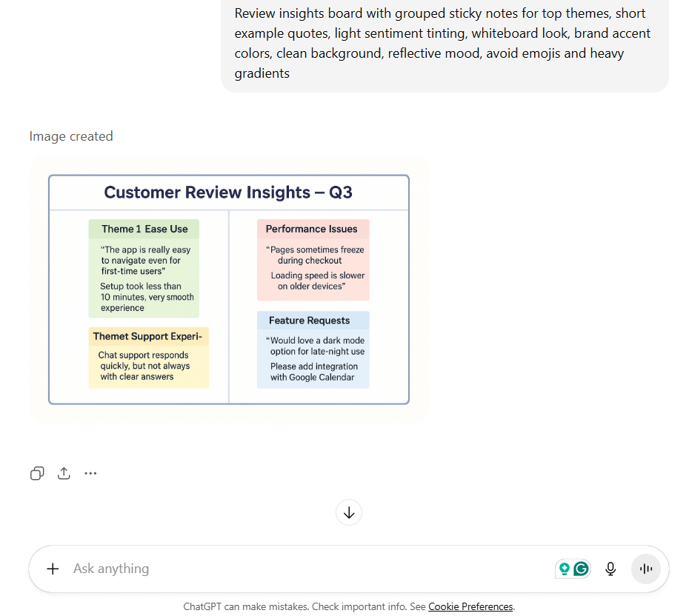Screen dimensions: 689x616
Task: Click the ChatGPT can make mistakes disclaimer
Action: (304, 606)
